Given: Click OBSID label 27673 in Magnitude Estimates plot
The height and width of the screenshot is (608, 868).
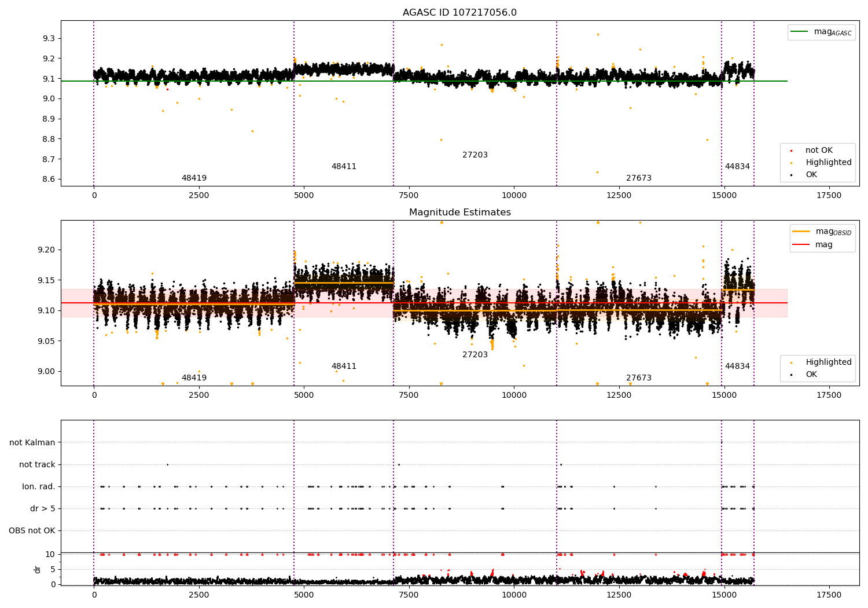Looking at the screenshot, I should click(639, 378).
